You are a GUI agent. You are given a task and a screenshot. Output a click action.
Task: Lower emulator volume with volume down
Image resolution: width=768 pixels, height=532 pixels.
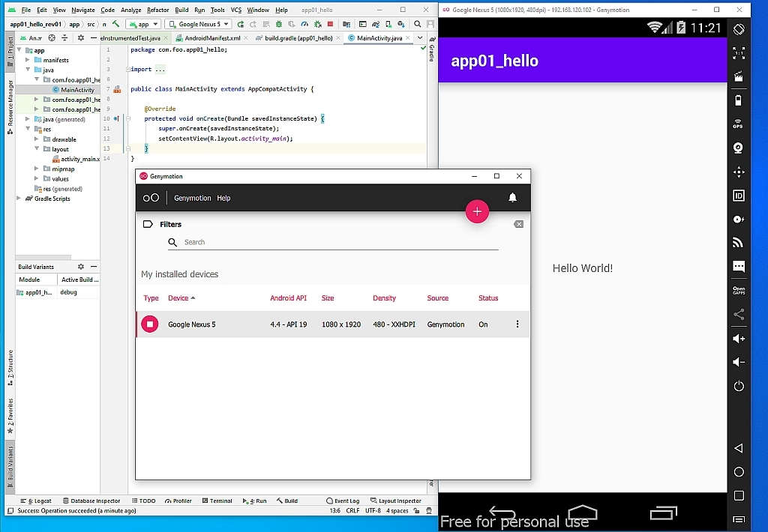coord(739,362)
